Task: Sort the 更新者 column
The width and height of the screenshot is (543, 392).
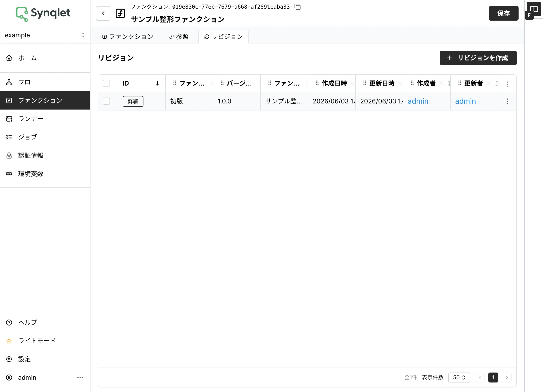Action: tap(496, 83)
